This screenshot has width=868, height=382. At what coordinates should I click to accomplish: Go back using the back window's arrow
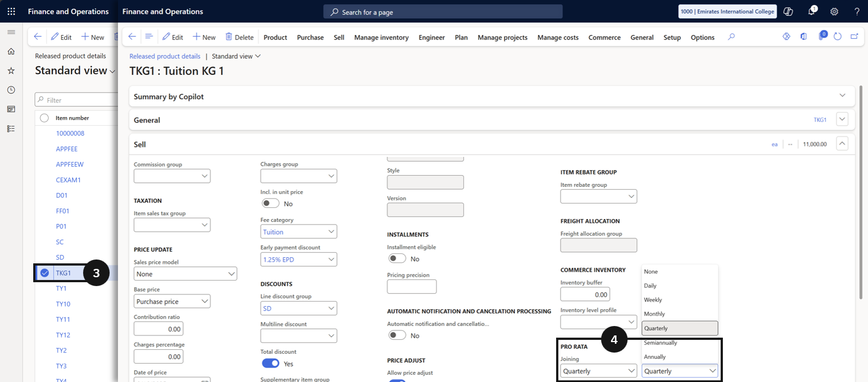tap(38, 37)
